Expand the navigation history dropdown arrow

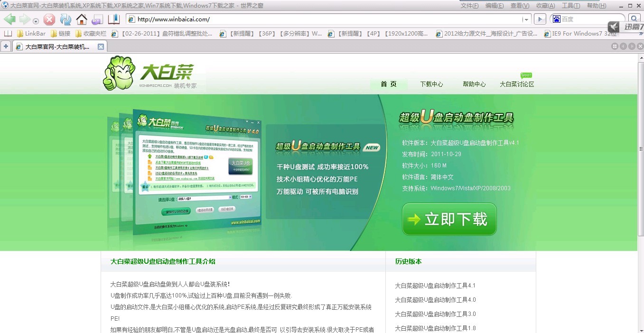click(36, 21)
